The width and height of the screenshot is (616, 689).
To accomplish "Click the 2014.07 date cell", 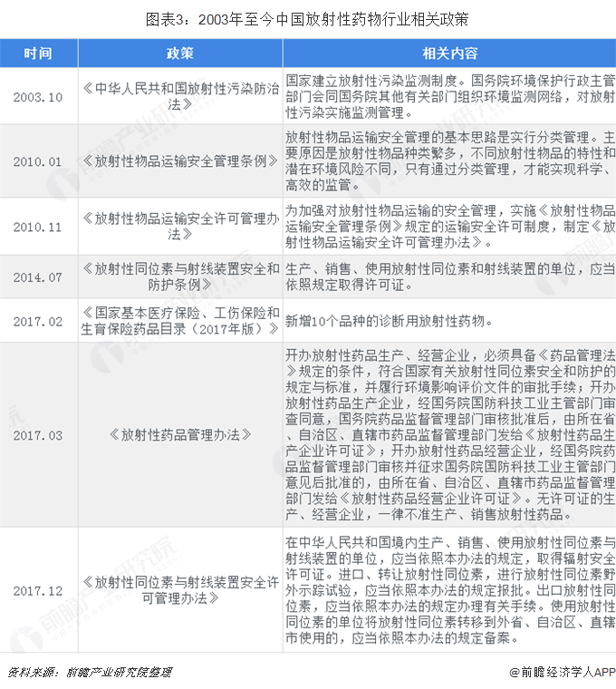I will [38, 277].
